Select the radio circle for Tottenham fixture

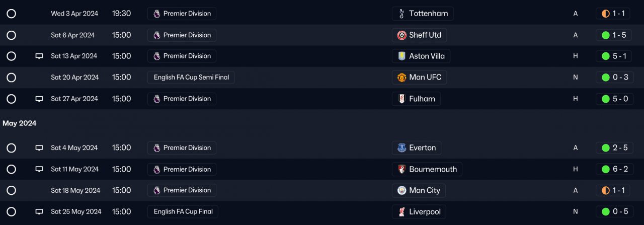pyautogui.click(x=11, y=14)
